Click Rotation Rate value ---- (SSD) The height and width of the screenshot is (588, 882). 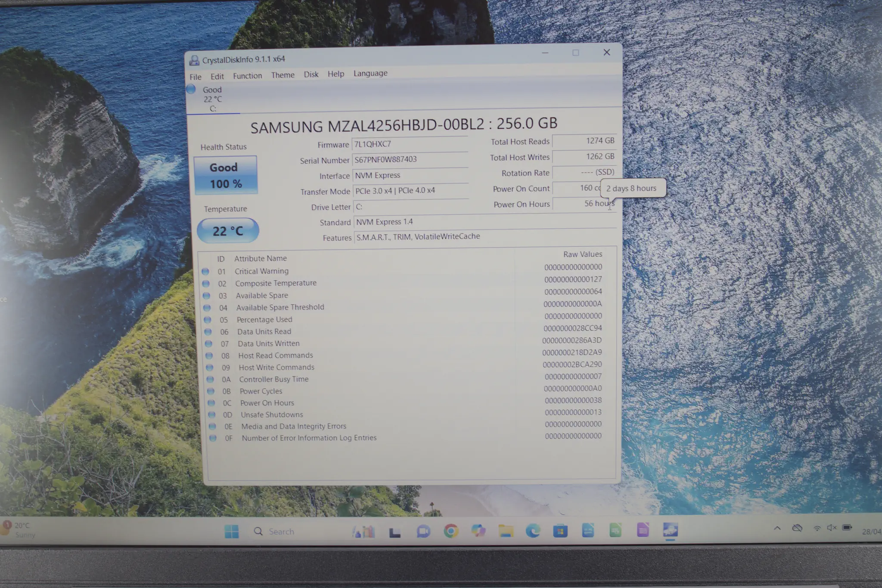[x=584, y=172]
